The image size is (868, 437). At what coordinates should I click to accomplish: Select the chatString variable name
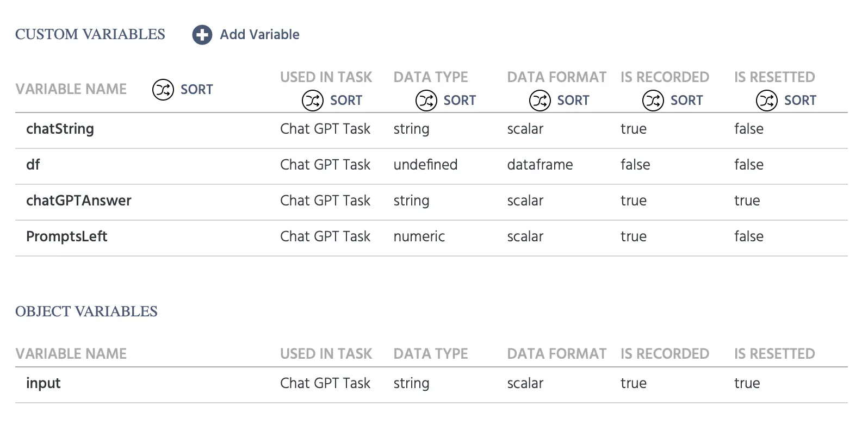click(x=60, y=129)
